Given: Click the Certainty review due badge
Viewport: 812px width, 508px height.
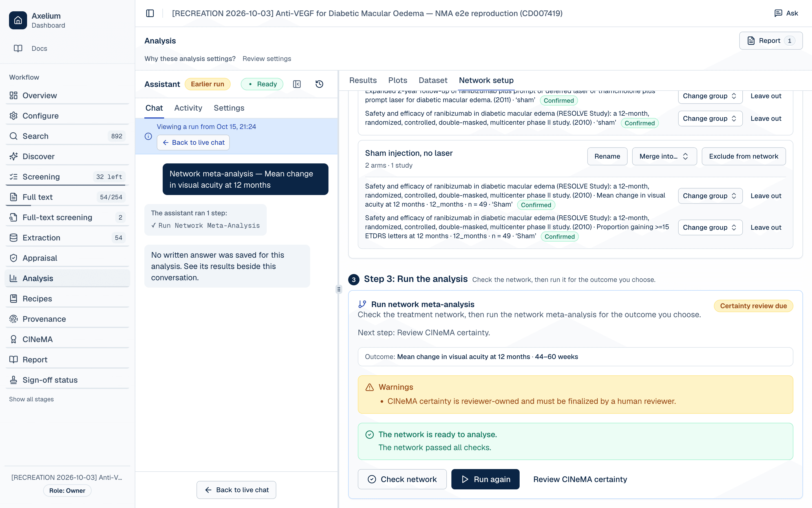Looking at the screenshot, I should click(753, 306).
